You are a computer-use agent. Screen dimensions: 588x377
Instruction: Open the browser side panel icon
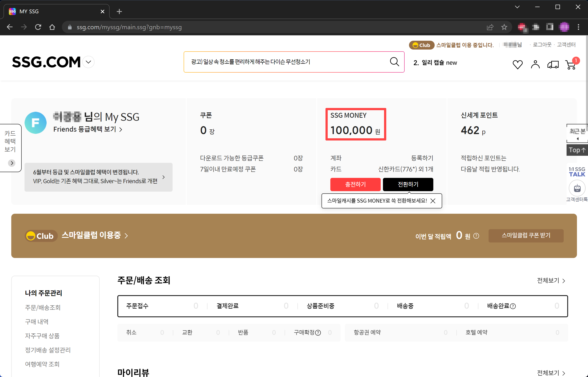550,27
